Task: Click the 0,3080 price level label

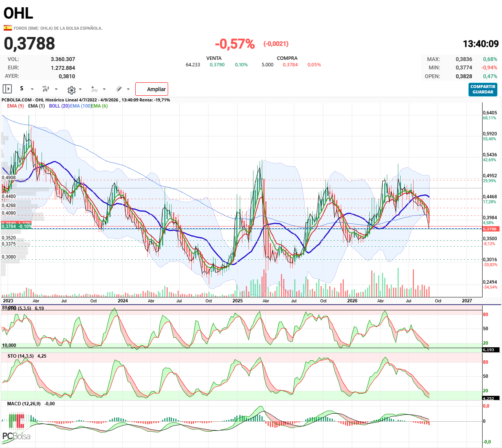Action: pyautogui.click(x=9, y=257)
